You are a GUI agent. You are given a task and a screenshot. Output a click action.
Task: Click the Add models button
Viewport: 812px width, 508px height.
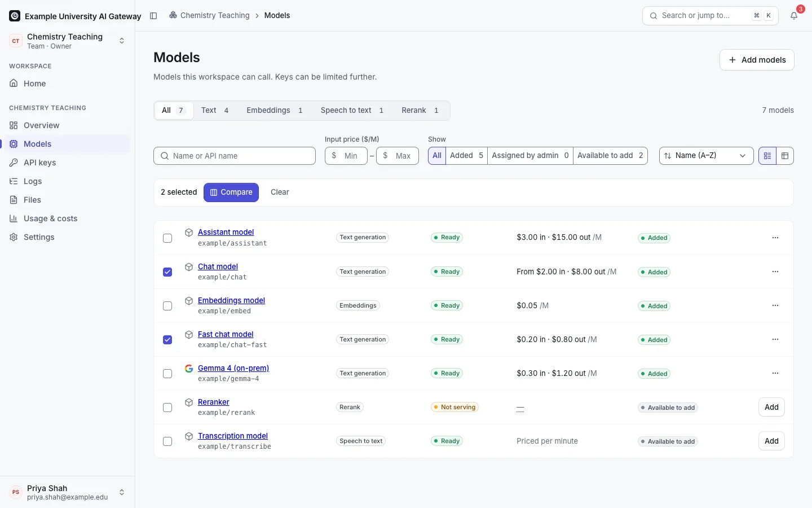(757, 60)
